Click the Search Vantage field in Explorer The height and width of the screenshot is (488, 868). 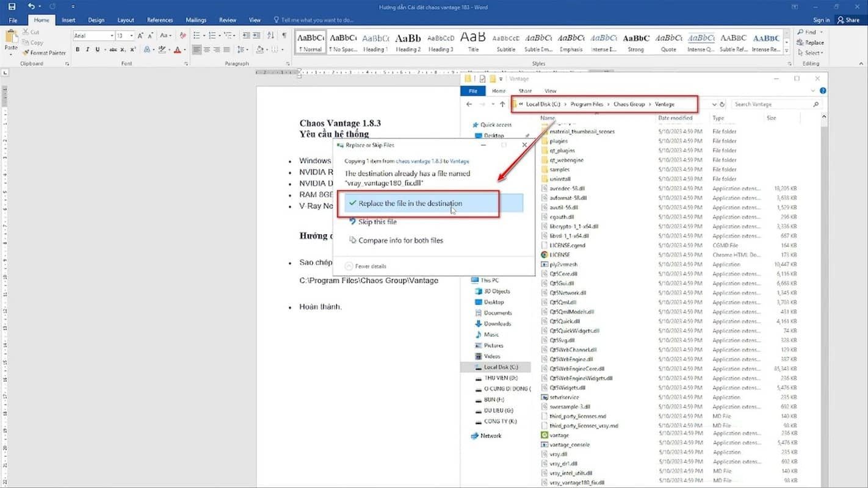[776, 104]
